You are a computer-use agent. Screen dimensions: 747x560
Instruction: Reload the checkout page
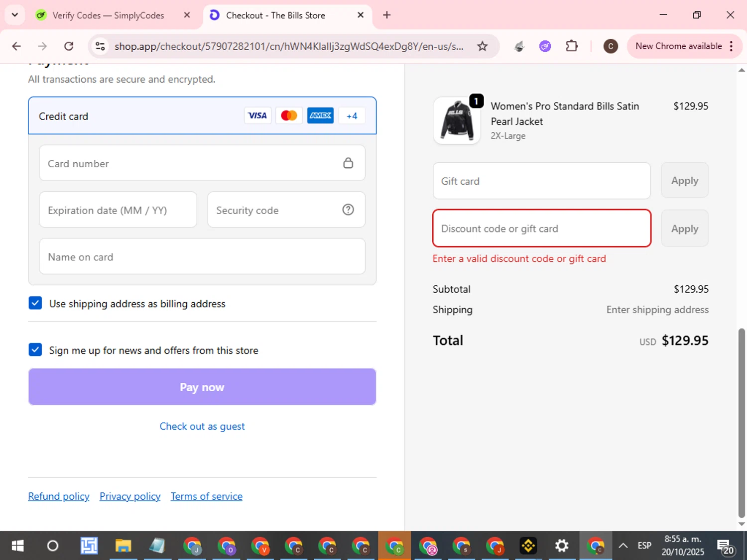click(69, 46)
